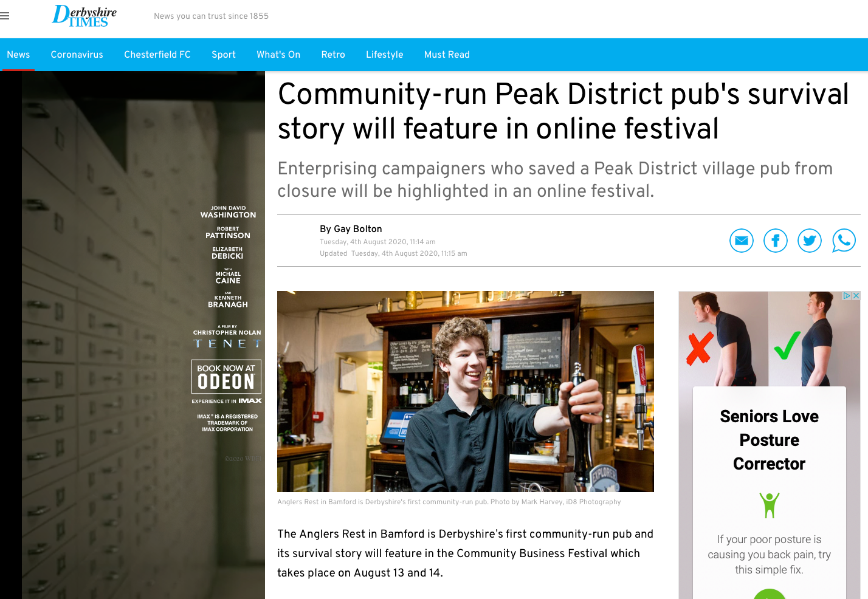The image size is (868, 599).
Task: Click the Derbyshire Times logo
Action: tap(84, 16)
